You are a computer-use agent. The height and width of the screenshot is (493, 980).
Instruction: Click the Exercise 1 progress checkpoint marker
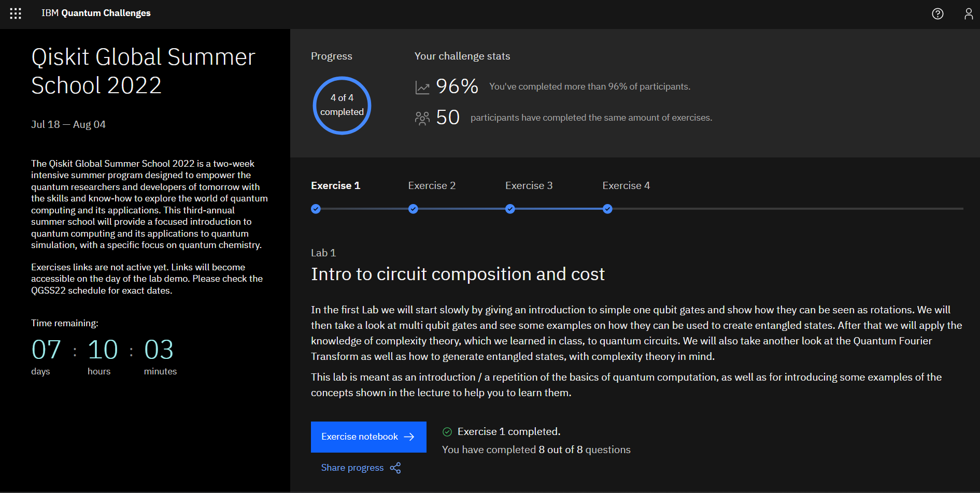coord(316,209)
